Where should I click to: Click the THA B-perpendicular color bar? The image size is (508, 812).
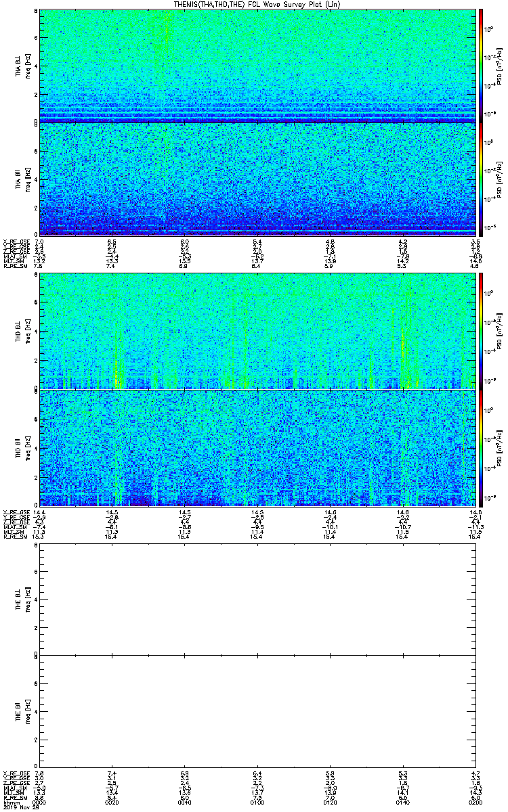click(482, 65)
